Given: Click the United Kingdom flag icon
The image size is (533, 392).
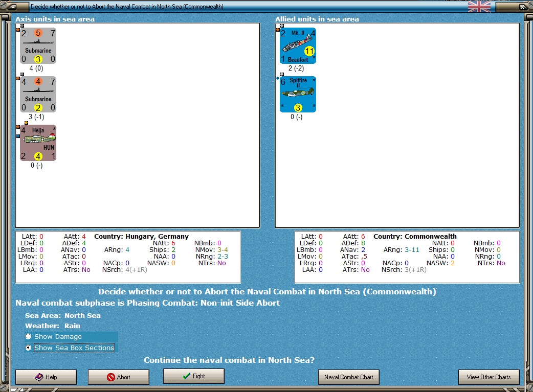Looking at the screenshot, I should (479, 7).
